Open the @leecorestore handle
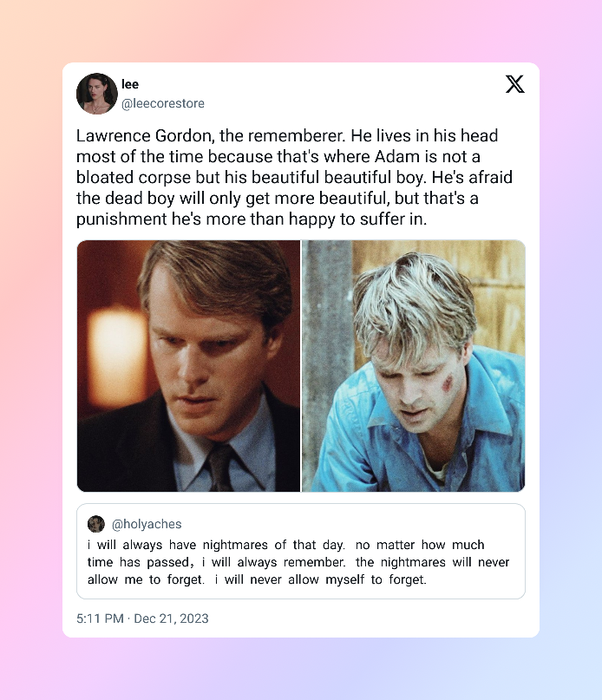 163,103
